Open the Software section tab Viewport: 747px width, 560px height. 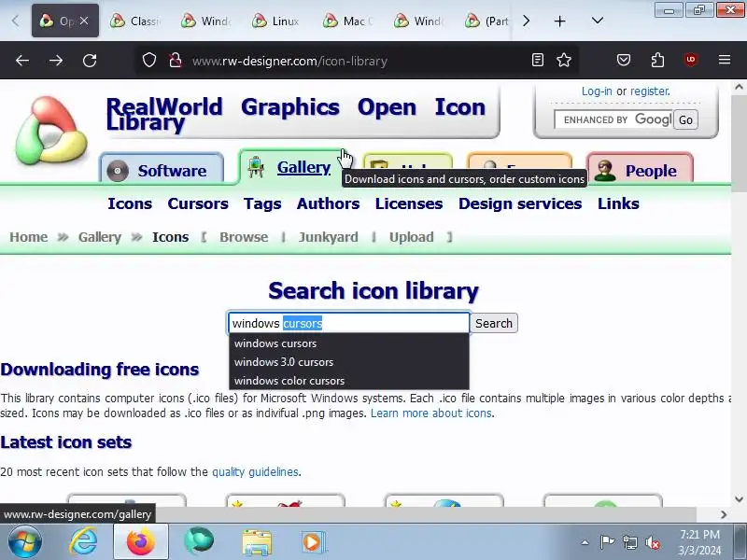pyautogui.click(x=162, y=170)
